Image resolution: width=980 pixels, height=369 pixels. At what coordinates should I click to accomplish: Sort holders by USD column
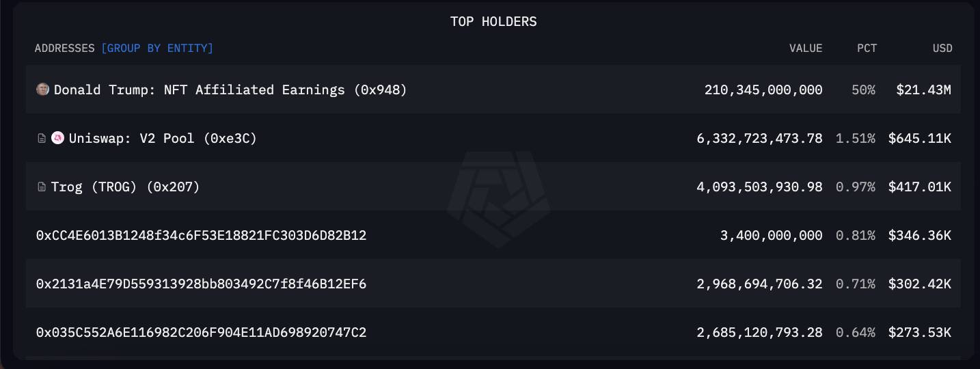[x=942, y=49]
